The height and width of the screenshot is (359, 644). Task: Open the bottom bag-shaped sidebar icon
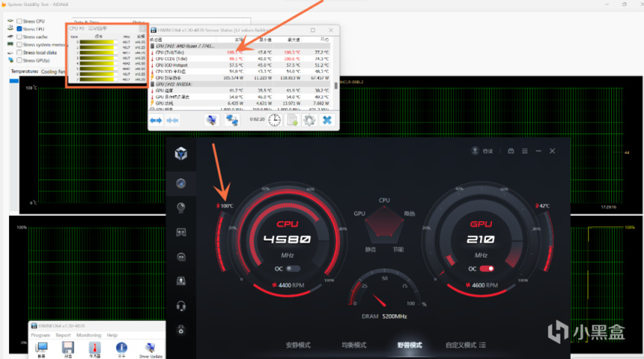181,330
